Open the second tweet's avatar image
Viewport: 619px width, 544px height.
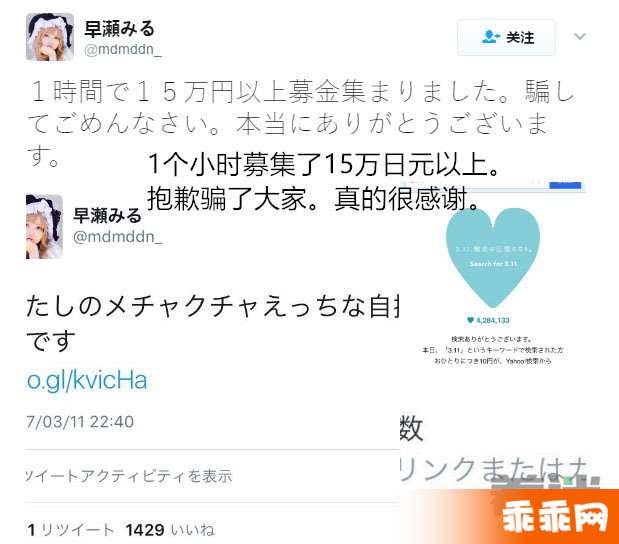tap(44, 226)
